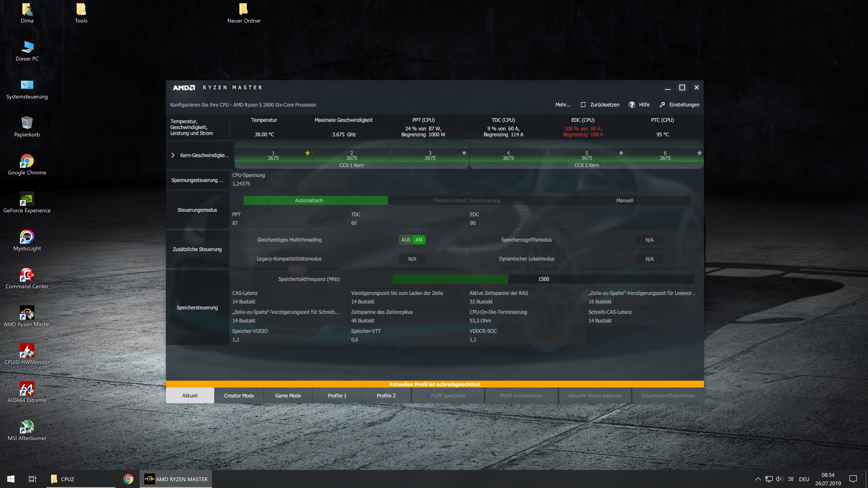Open Hilfe question mark icon
The height and width of the screenshot is (488, 868).
[x=632, y=105]
